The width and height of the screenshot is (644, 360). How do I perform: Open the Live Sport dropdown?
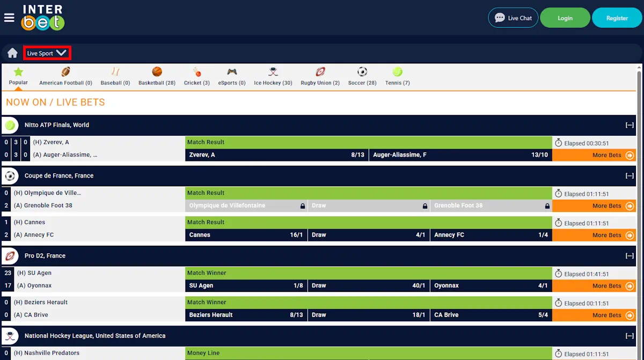pos(47,53)
